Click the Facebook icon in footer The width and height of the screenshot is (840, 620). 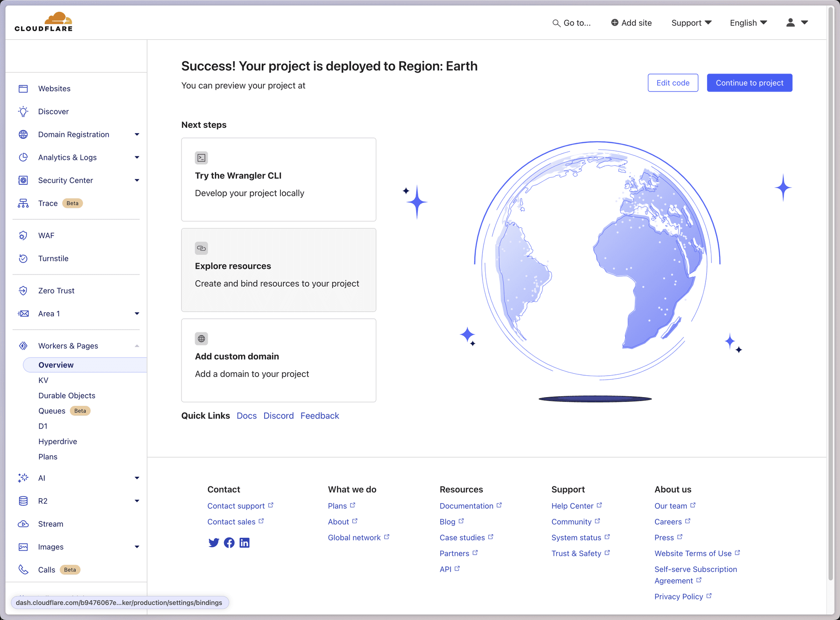[229, 543]
